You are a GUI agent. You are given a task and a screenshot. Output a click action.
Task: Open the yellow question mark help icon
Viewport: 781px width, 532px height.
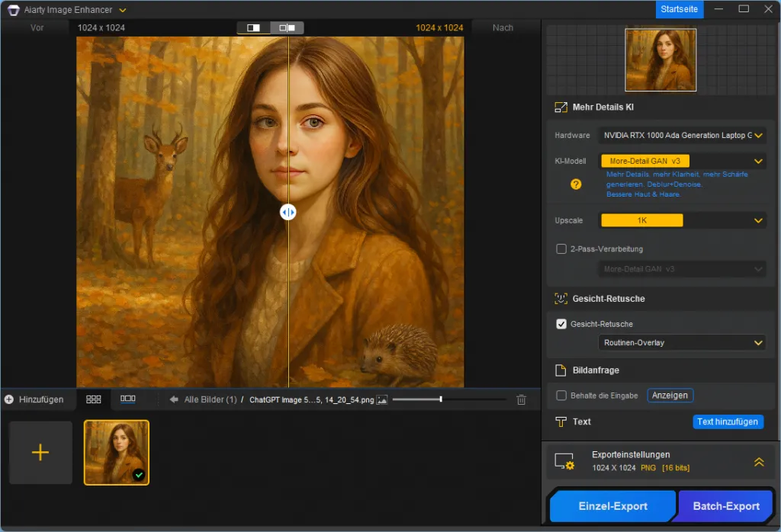click(x=577, y=184)
